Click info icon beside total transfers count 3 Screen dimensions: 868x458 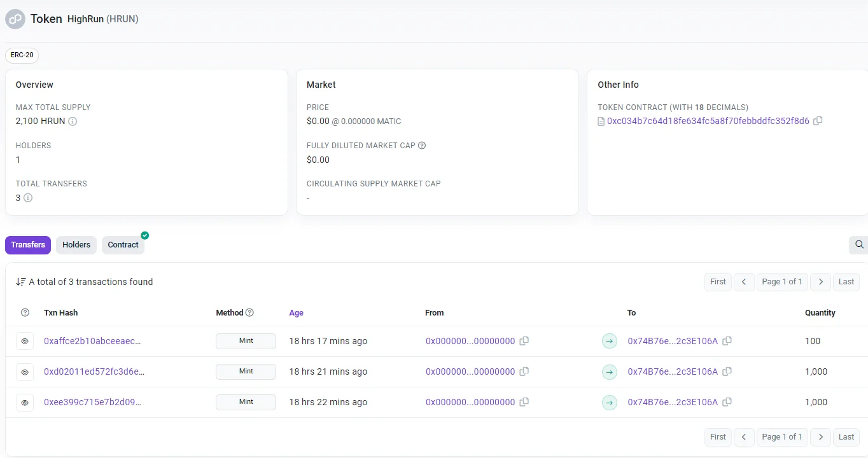[x=27, y=198]
